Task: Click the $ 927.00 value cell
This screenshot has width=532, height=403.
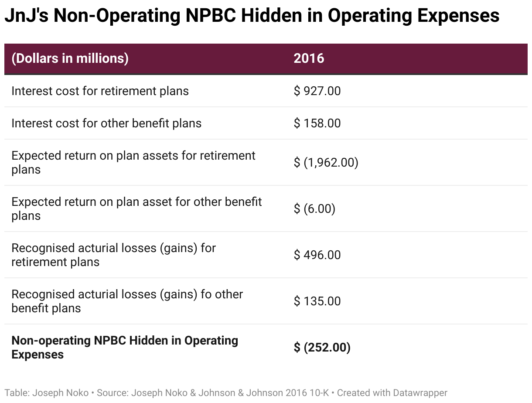Action: [x=317, y=91]
